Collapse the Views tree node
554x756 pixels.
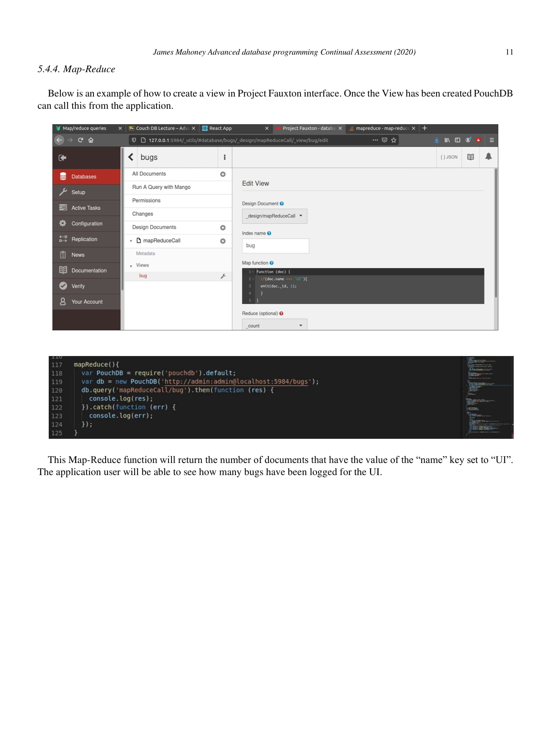[131, 266]
